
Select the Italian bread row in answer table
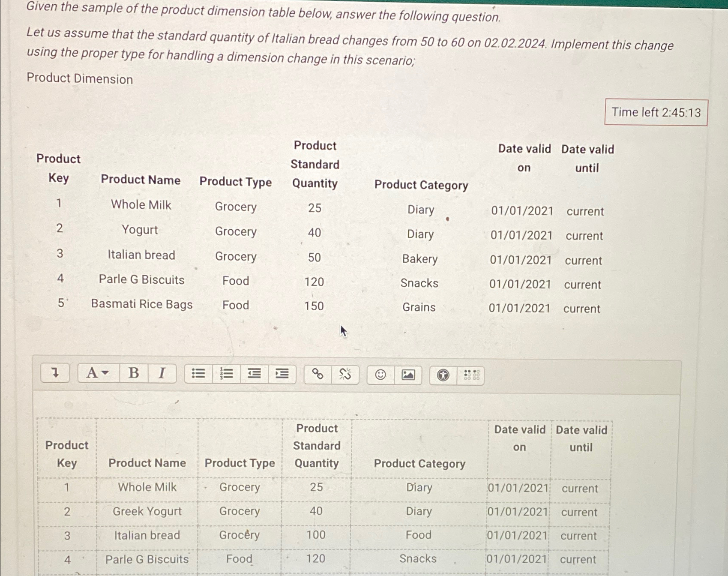147,535
